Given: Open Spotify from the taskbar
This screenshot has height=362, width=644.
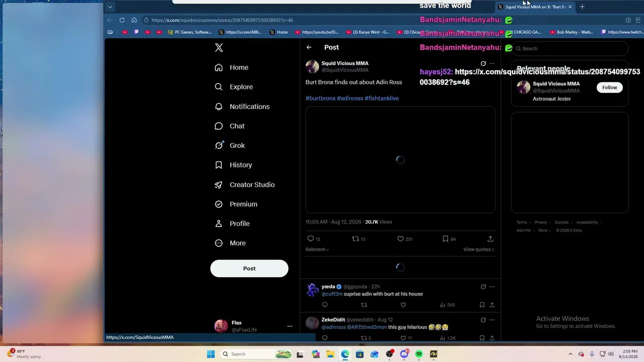Looking at the screenshot, I should click(419, 354).
